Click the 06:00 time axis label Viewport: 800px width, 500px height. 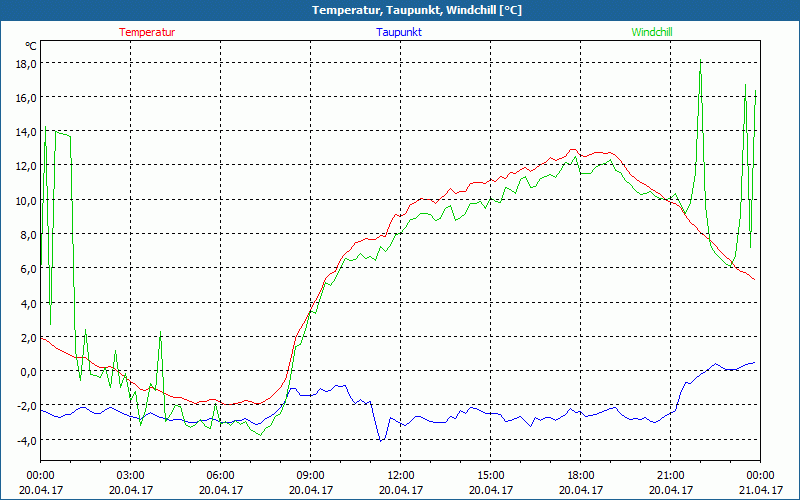pos(220,476)
